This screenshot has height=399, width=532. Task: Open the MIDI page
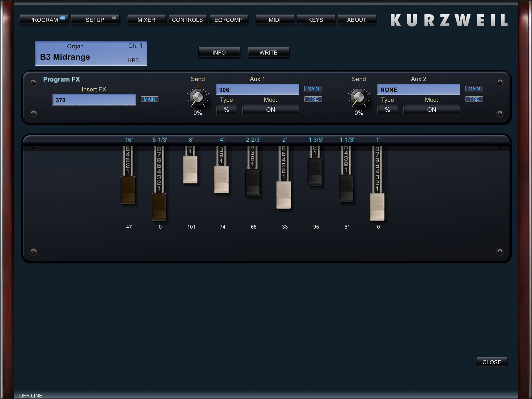pos(275,20)
